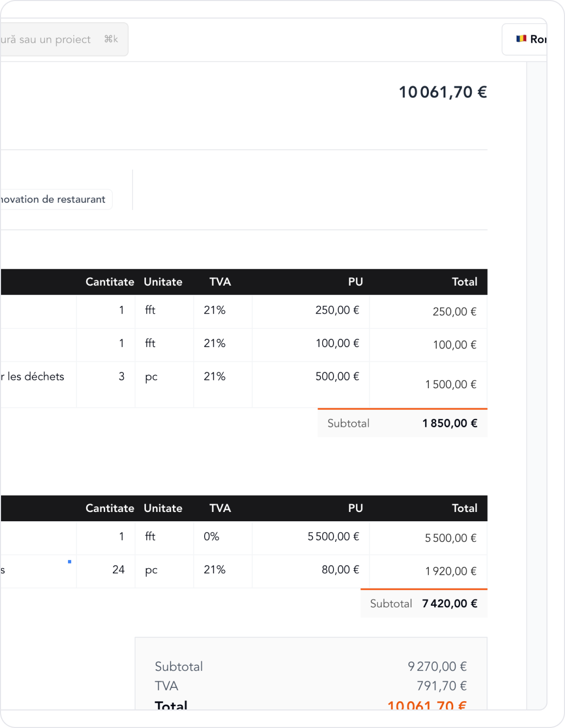Click the 7 420,00 € subtotal

[450, 604]
